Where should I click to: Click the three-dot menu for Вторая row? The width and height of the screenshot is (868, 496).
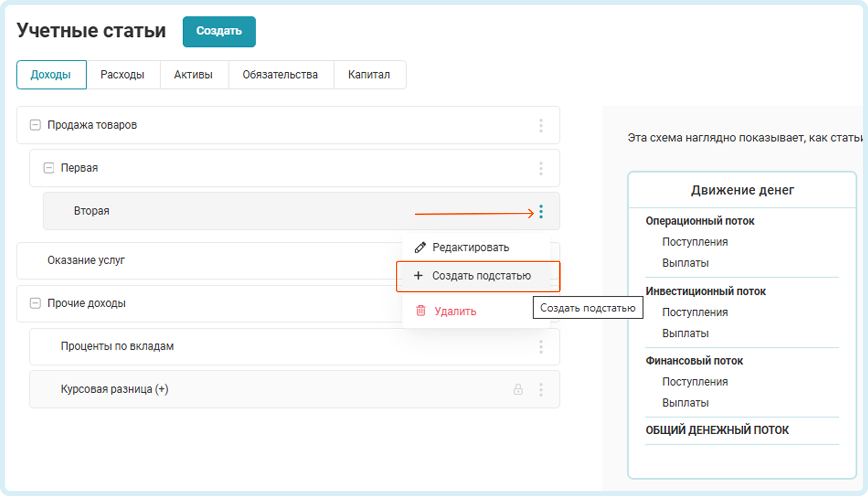pyautogui.click(x=541, y=212)
